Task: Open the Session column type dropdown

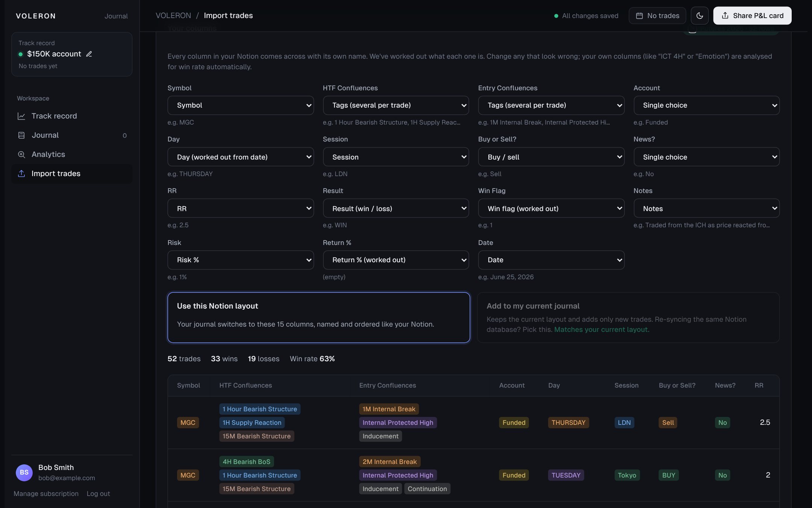Action: [396, 157]
